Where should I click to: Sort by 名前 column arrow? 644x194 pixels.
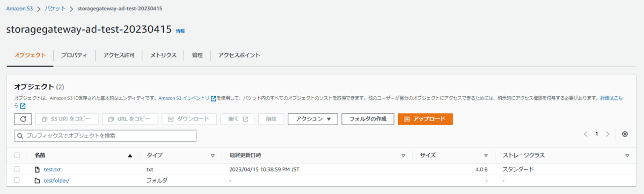pos(130,156)
